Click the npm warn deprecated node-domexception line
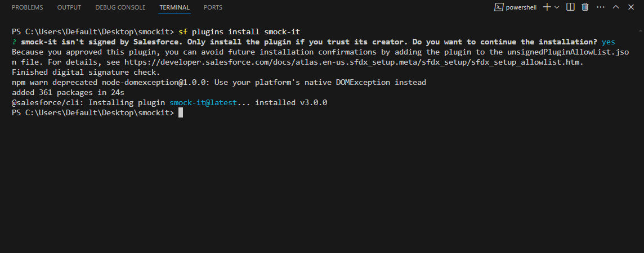644x253 pixels. pyautogui.click(x=219, y=83)
